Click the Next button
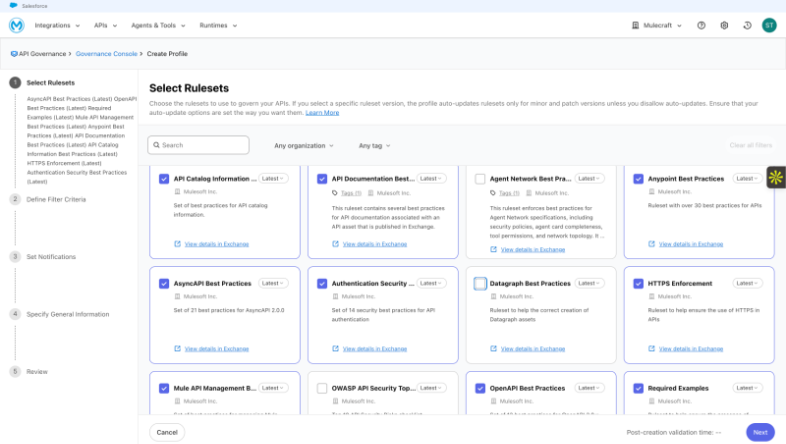Viewport: 786px width, 444px height. click(x=760, y=432)
